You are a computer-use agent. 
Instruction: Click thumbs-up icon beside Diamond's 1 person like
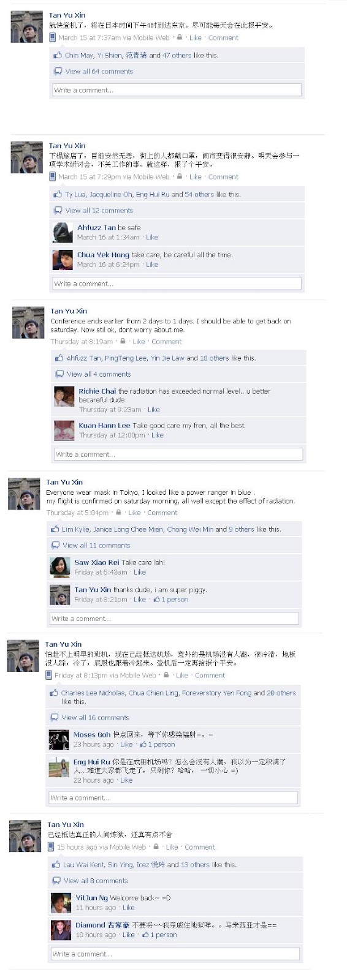(x=145, y=935)
